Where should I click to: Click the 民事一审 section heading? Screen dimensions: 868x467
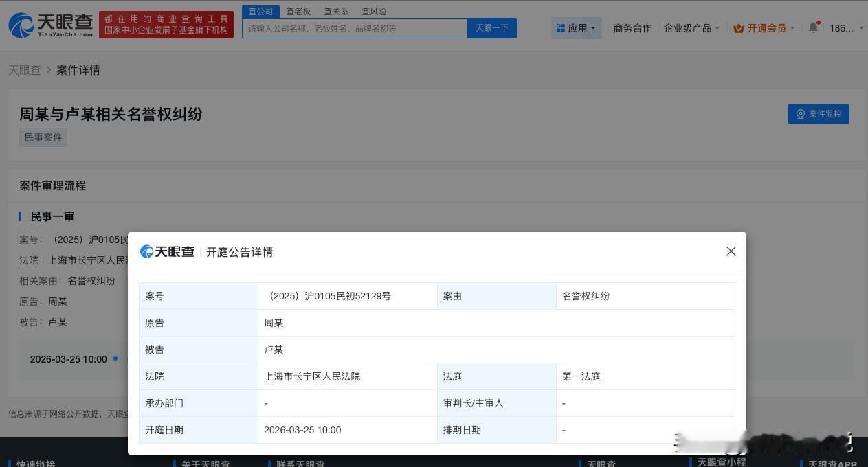pyautogui.click(x=52, y=216)
